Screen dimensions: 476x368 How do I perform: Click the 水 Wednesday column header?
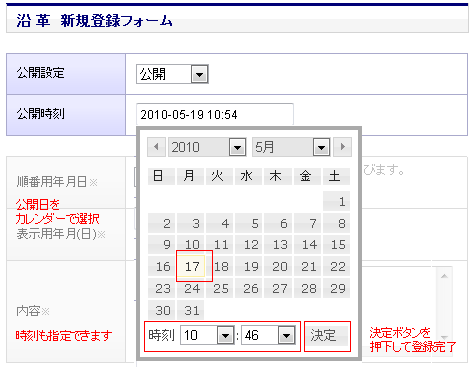(249, 176)
